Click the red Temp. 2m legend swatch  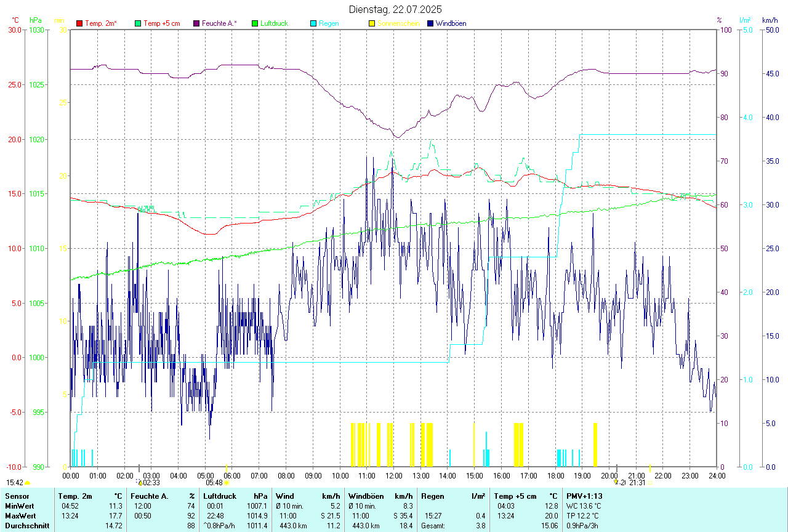click(x=79, y=23)
